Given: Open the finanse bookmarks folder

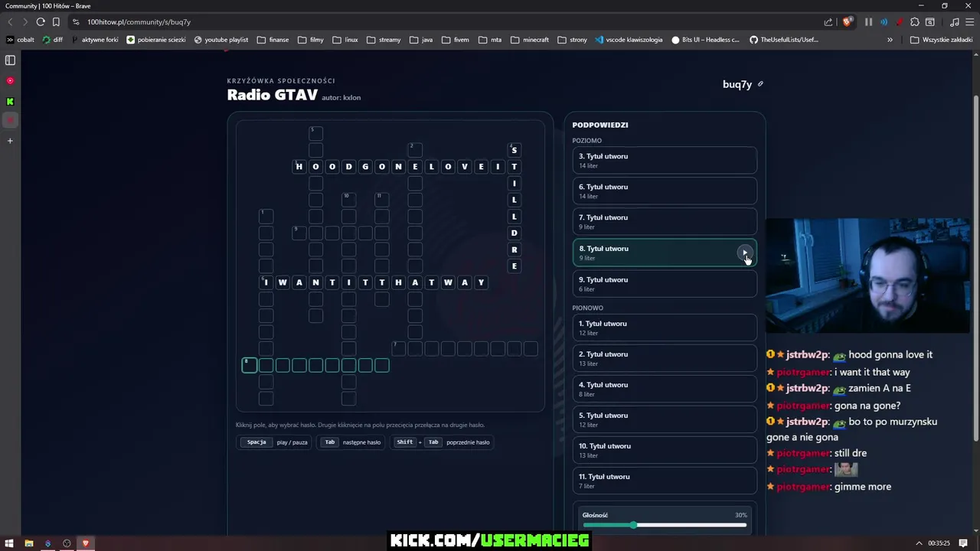Looking at the screenshot, I should pyautogui.click(x=273, y=40).
